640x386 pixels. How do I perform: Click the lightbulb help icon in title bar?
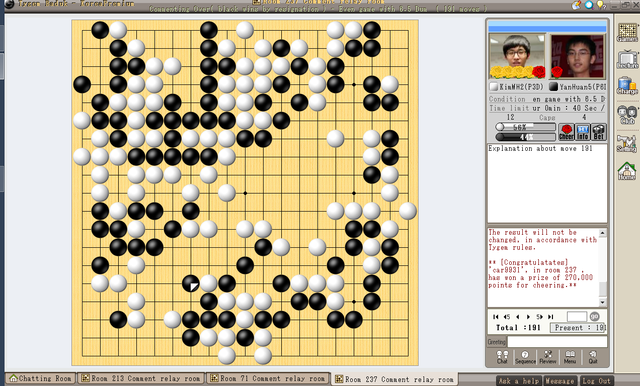[x=600, y=5]
